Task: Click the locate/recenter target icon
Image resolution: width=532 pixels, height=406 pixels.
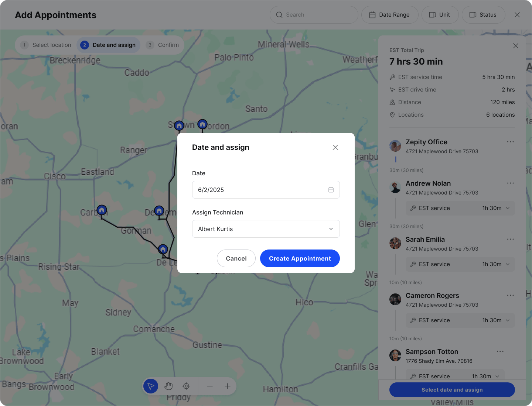Action: [x=186, y=386]
